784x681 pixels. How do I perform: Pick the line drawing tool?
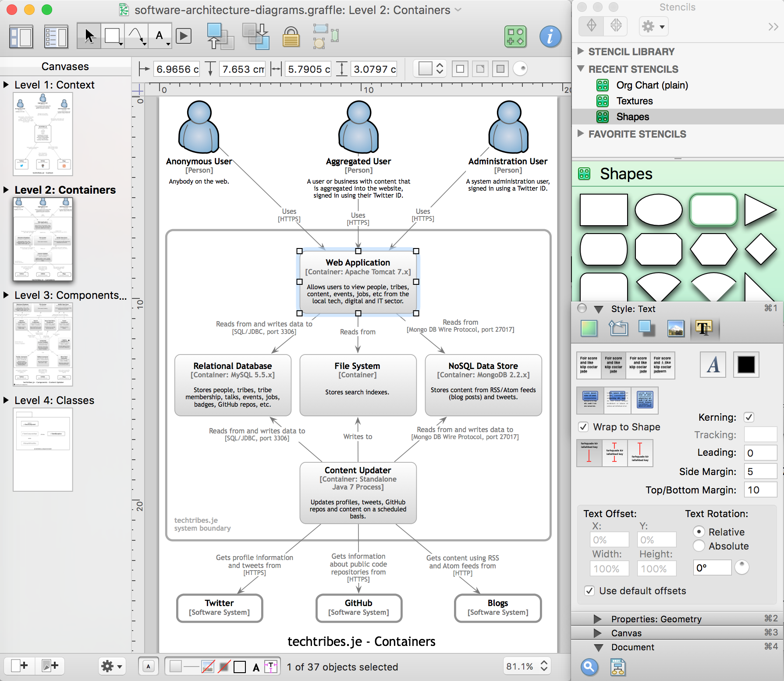(136, 36)
